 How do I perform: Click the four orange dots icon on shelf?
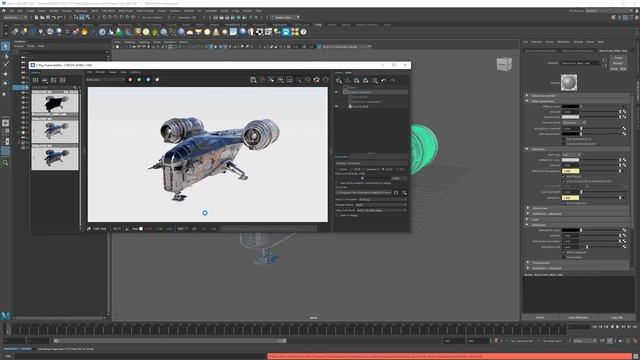[295, 31]
